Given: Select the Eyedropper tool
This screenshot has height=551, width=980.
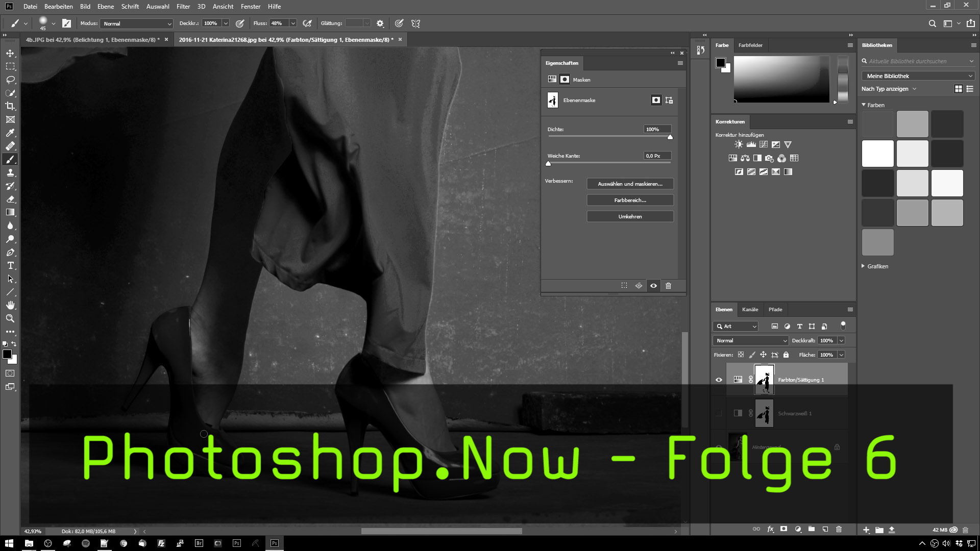Looking at the screenshot, I should (10, 133).
